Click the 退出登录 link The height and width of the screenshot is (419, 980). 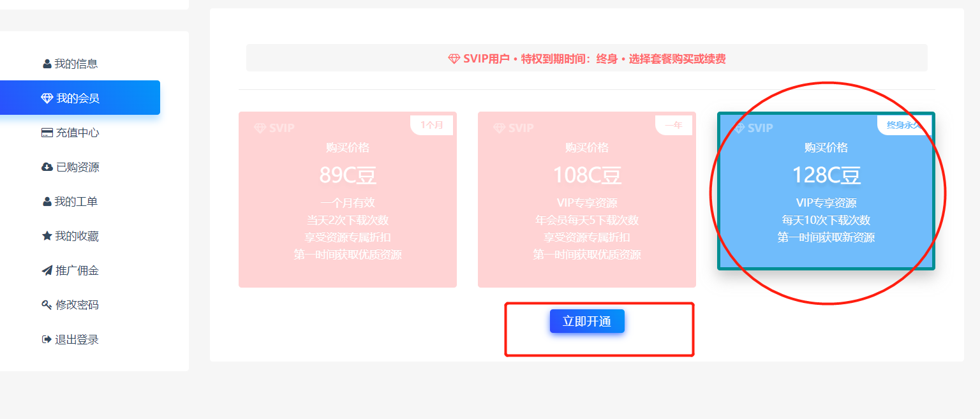(x=70, y=339)
